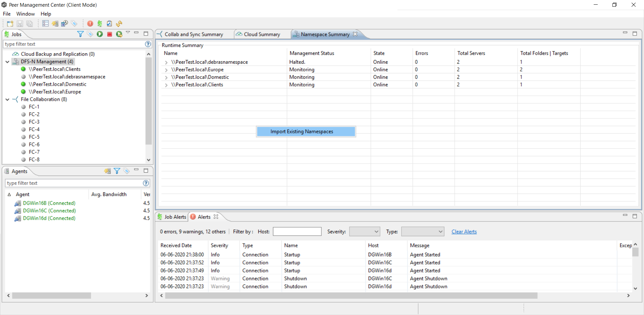Screen dimensions: 644x315
Task: Click the Agents type filter text field
Action: click(74, 183)
